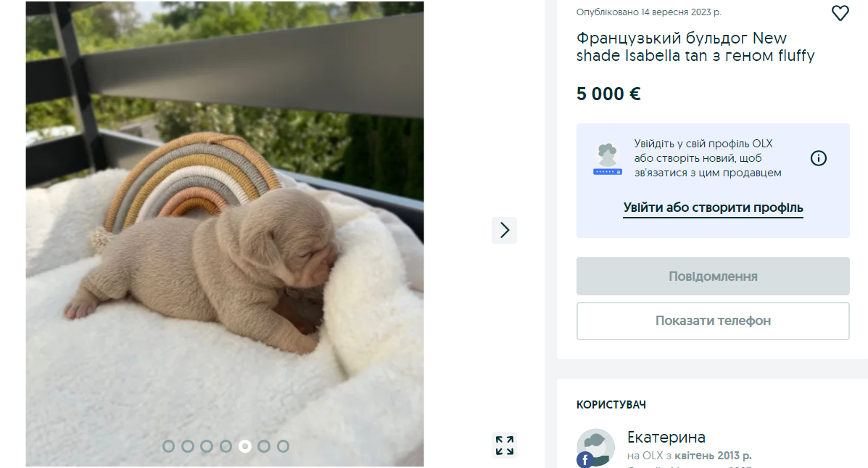Select the seventh photo dot

(283, 446)
